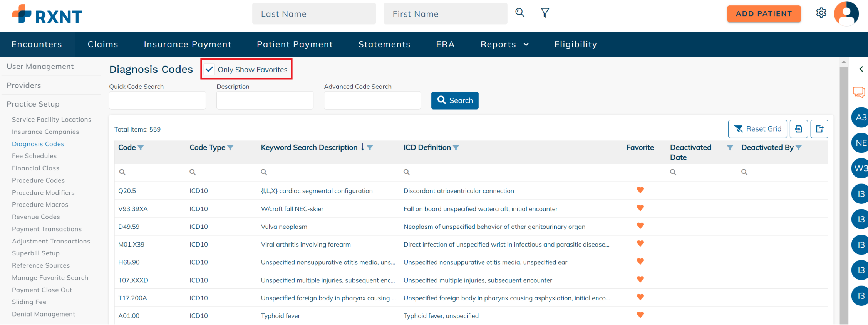Export grid to PDF icon
The width and height of the screenshot is (868, 325).
click(798, 129)
